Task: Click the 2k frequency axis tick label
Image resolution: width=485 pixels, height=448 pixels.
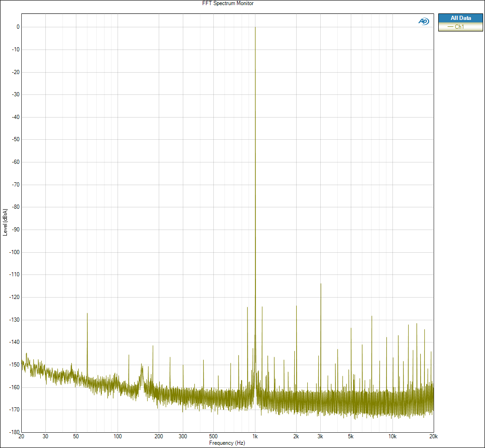Action: (296, 436)
